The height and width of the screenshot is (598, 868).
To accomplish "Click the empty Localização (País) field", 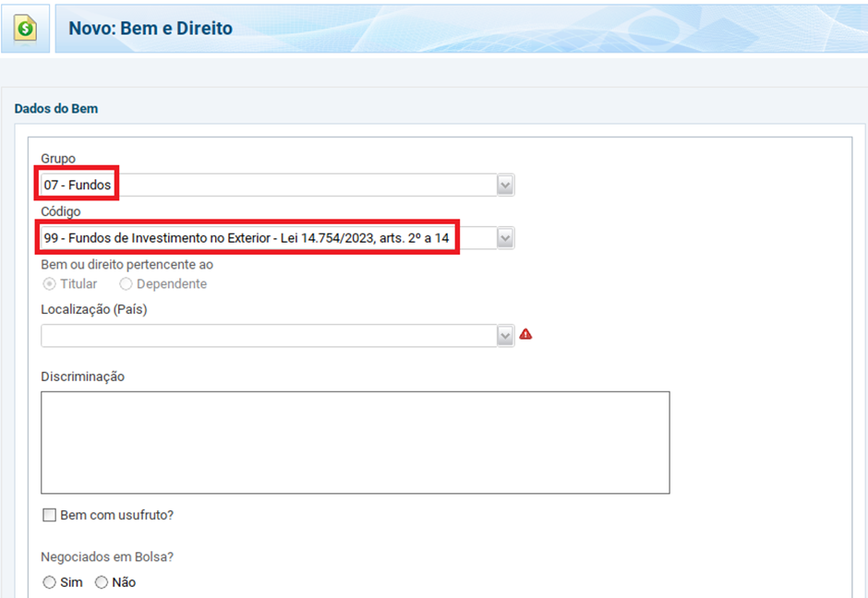I will 268,335.
